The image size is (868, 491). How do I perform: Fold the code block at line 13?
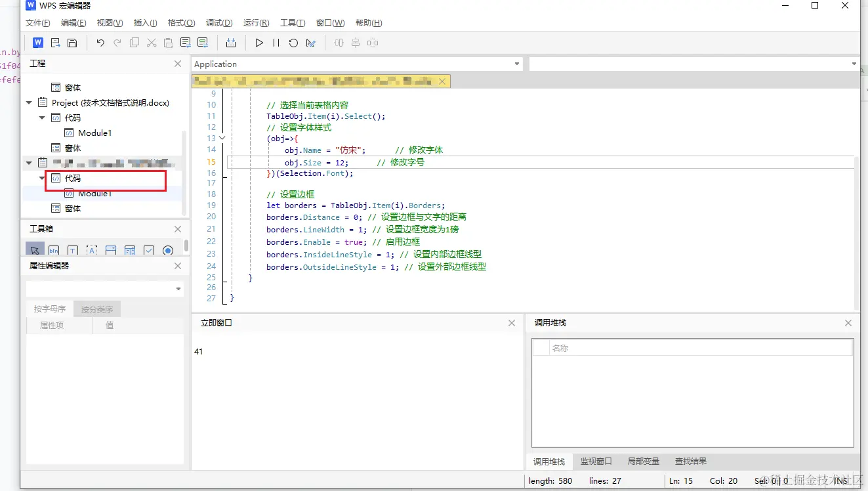222,138
